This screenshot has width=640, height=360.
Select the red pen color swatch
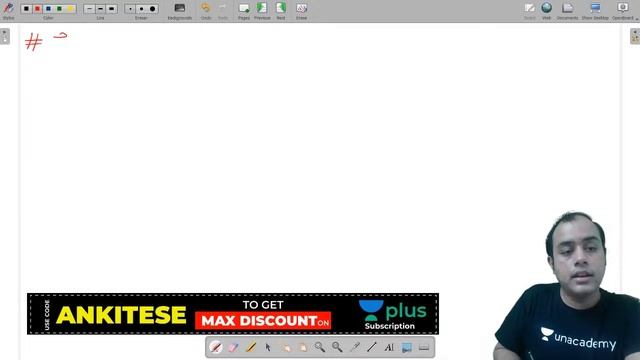click(38, 9)
